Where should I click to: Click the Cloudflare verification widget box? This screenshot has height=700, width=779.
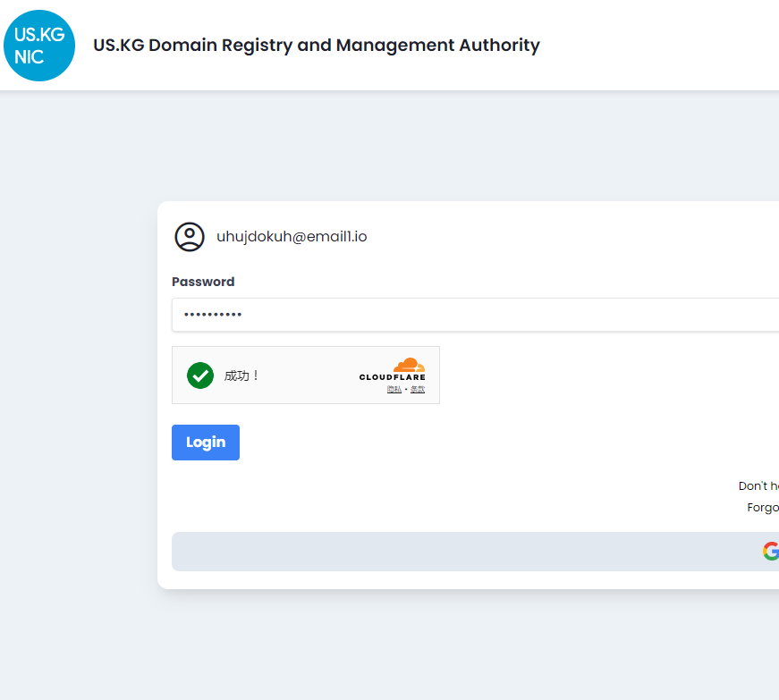point(304,375)
